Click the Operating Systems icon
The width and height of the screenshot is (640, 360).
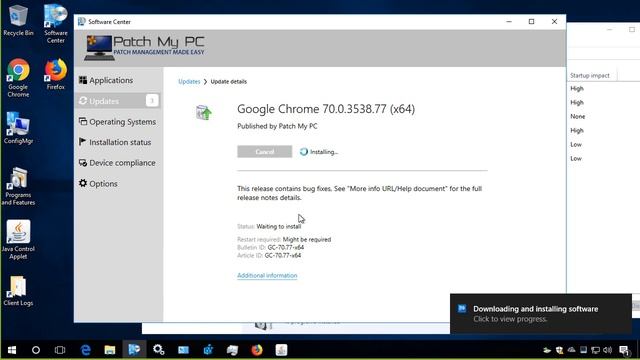pyautogui.click(x=83, y=121)
